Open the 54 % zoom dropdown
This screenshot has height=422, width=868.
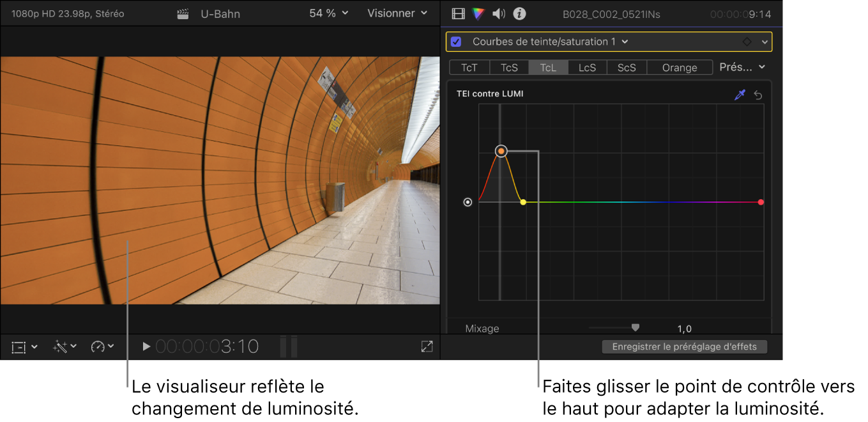click(x=328, y=13)
